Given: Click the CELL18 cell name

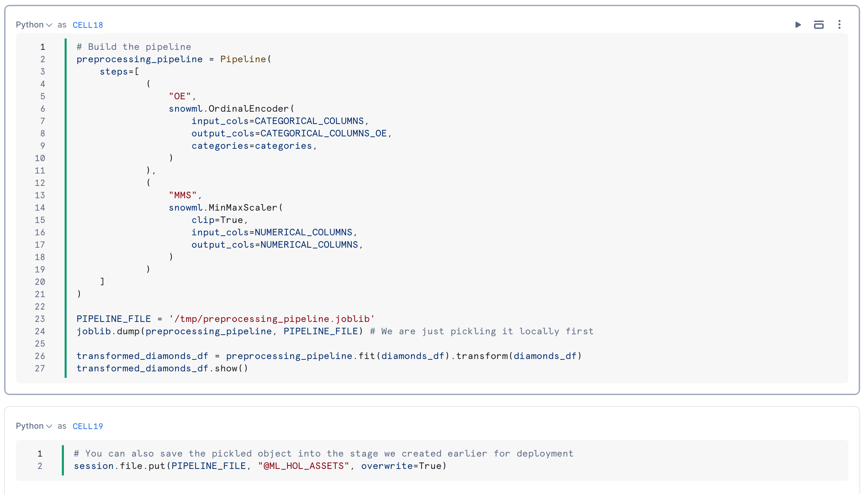Looking at the screenshot, I should click(x=88, y=25).
